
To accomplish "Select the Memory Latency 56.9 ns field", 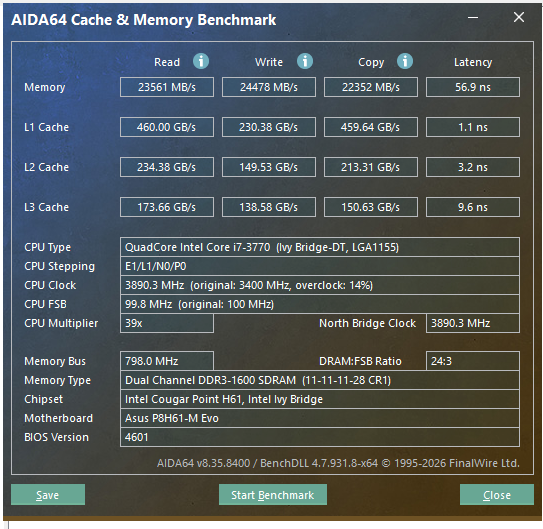I will (473, 87).
